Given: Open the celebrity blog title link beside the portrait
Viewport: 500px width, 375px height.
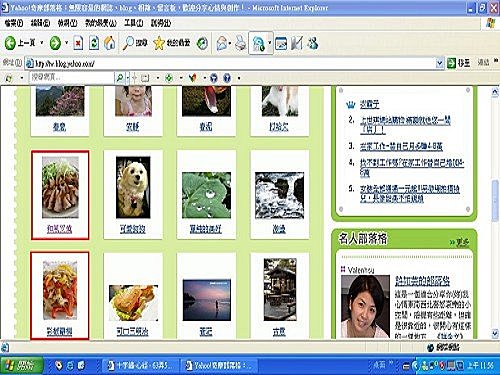Looking at the screenshot, I should pos(422,281).
